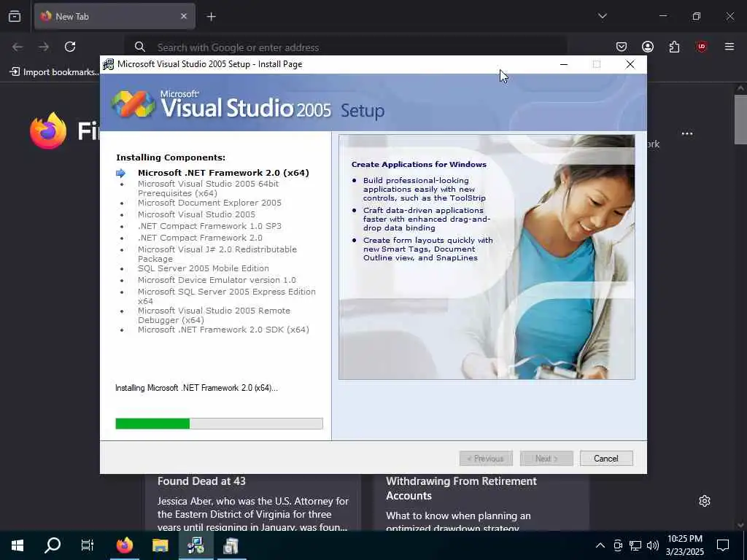Click the Visual Studio setup taskbar icon

tap(196, 545)
